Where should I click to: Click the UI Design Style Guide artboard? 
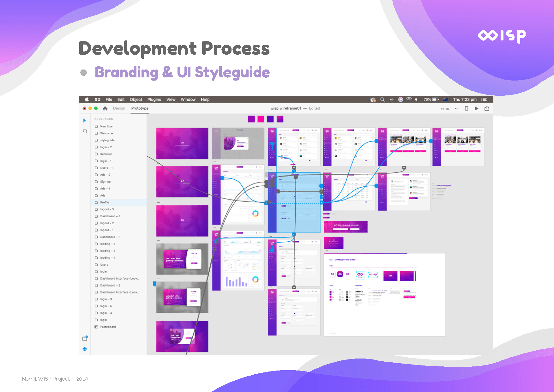tap(384, 294)
